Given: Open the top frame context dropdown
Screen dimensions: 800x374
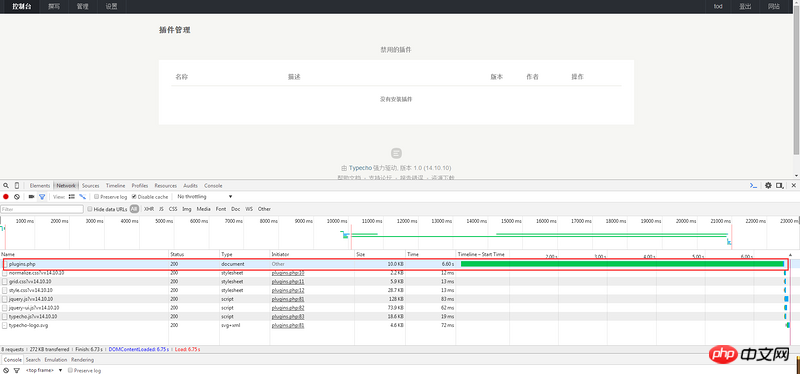Looking at the screenshot, I should tap(43, 370).
